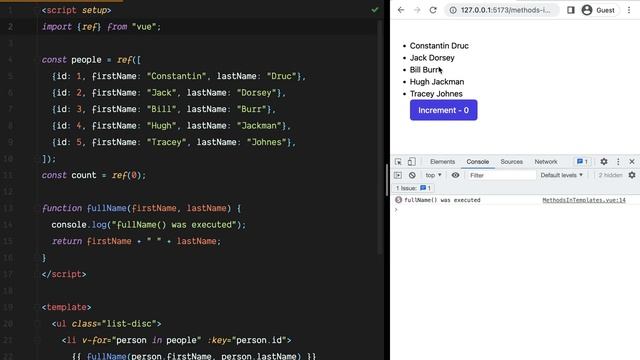640x360 pixels.
Task: Select the inspect element picker icon
Action: click(398, 162)
